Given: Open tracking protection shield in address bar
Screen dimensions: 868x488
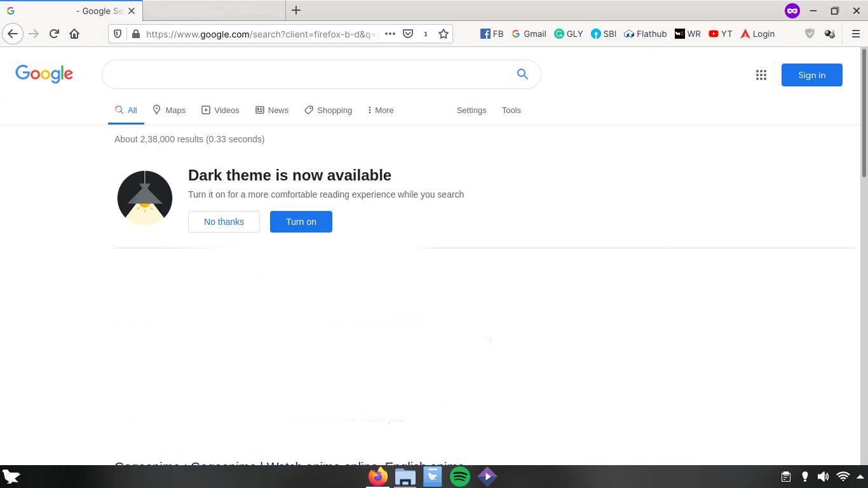Looking at the screenshot, I should click(x=118, y=34).
